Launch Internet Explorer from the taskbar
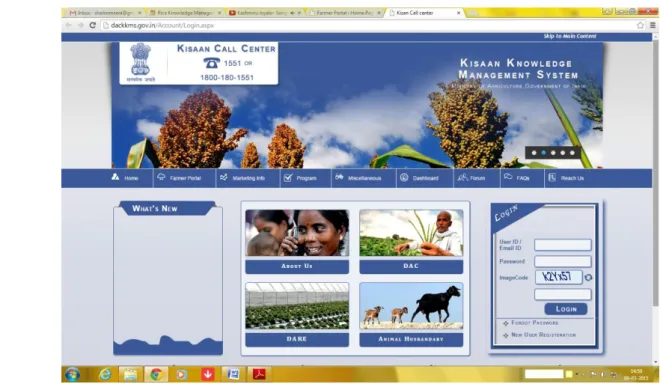 click(x=105, y=374)
